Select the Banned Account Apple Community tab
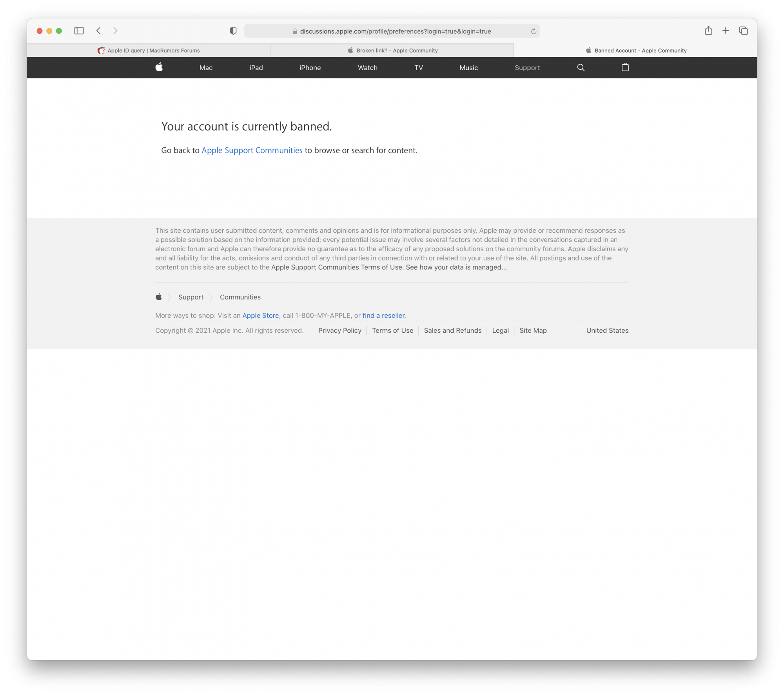Viewport: 784px width, 696px height. tap(635, 50)
